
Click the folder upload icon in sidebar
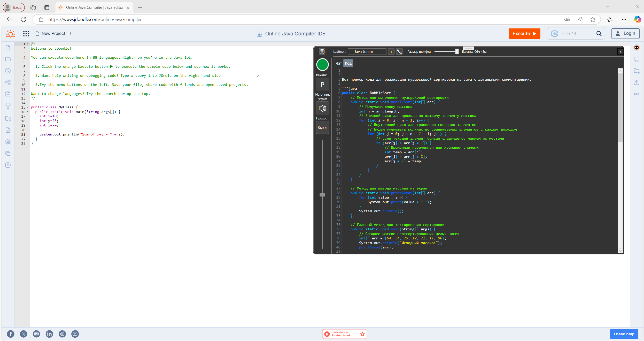[8, 118]
